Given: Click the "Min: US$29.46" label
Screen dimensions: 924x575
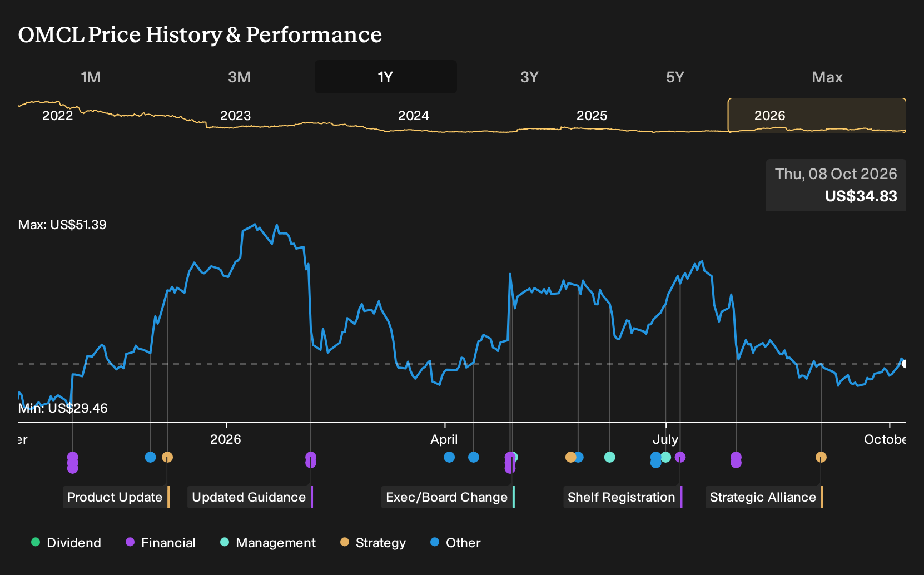Looking at the screenshot, I should pyautogui.click(x=63, y=408).
